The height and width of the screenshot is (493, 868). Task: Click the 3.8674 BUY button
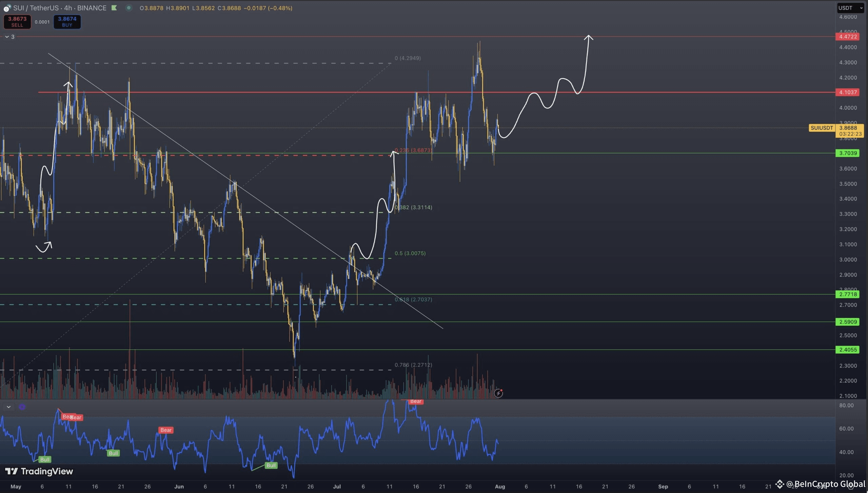coord(67,22)
